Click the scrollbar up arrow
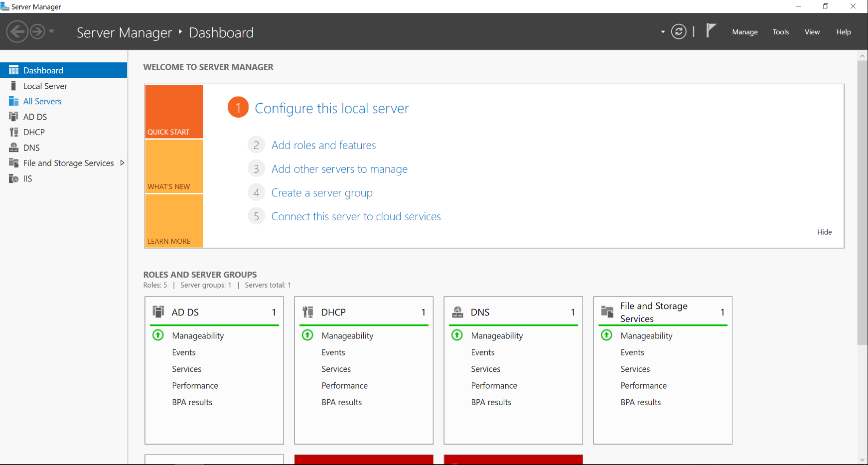The image size is (868, 465). point(863,56)
